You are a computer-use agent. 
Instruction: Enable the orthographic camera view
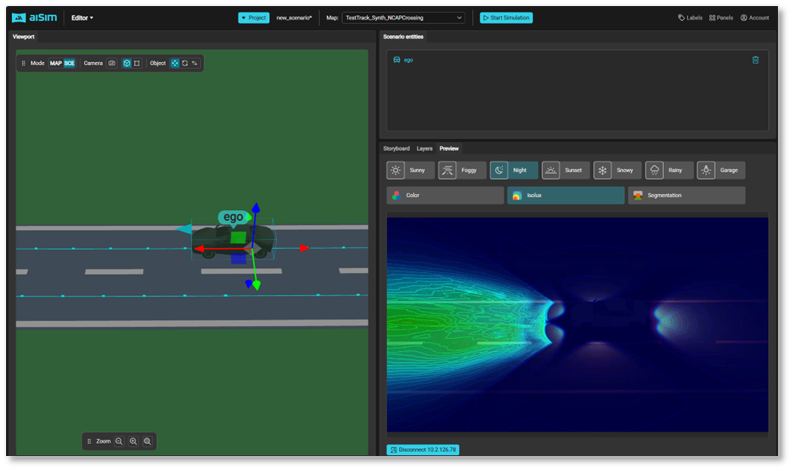click(137, 63)
